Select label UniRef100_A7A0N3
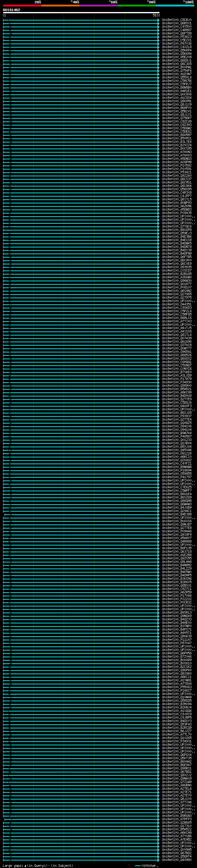 pyautogui.click(x=176, y=152)
